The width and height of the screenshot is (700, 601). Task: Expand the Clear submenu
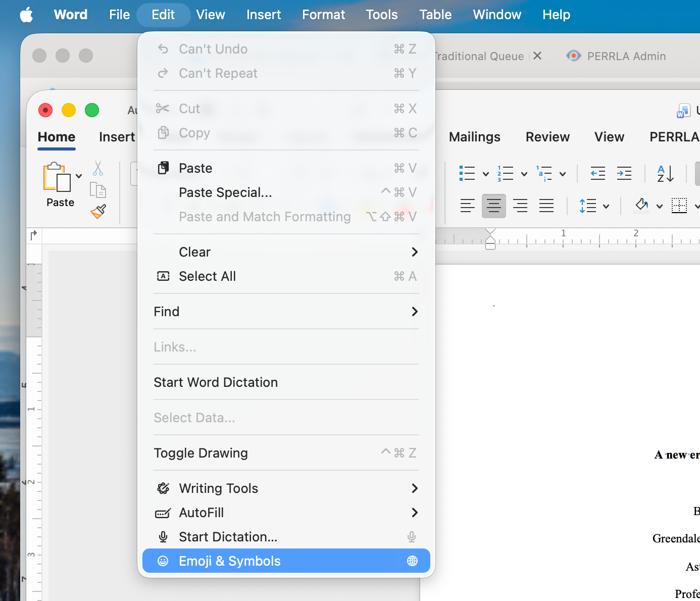(x=286, y=252)
